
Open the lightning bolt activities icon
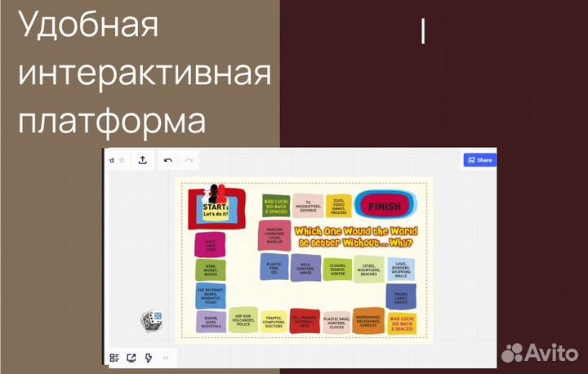click(149, 358)
